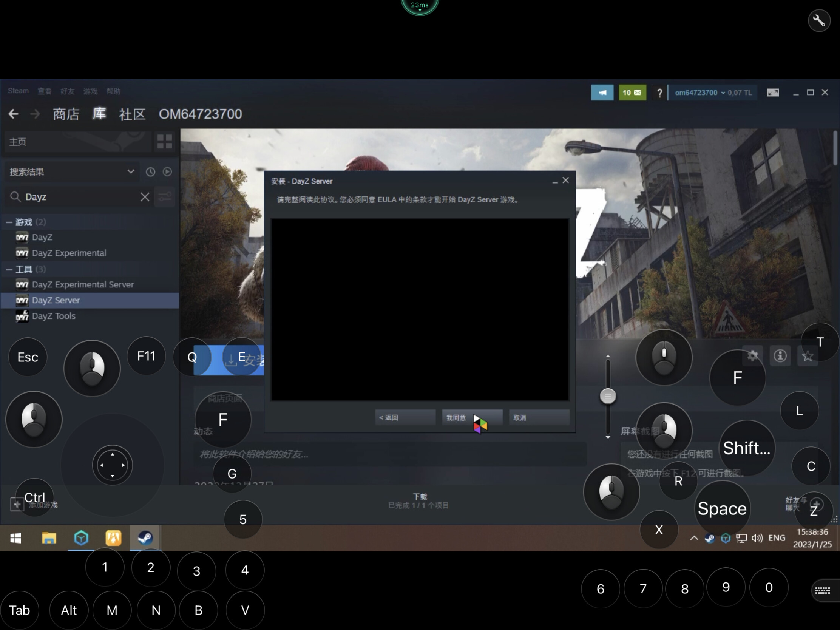
Task: Open 好友与聊天 friends chat
Action: point(804,504)
